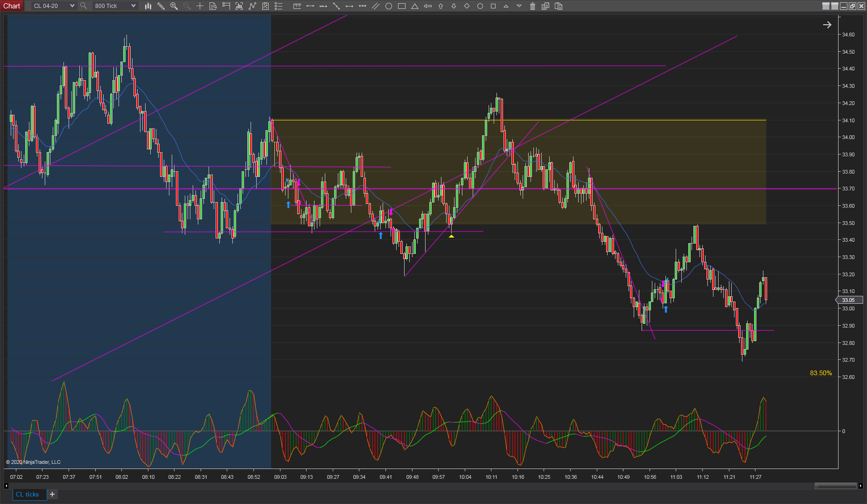This screenshot has height=504, width=867.
Task: Search instruments with the magnifier icon
Action: [x=84, y=6]
